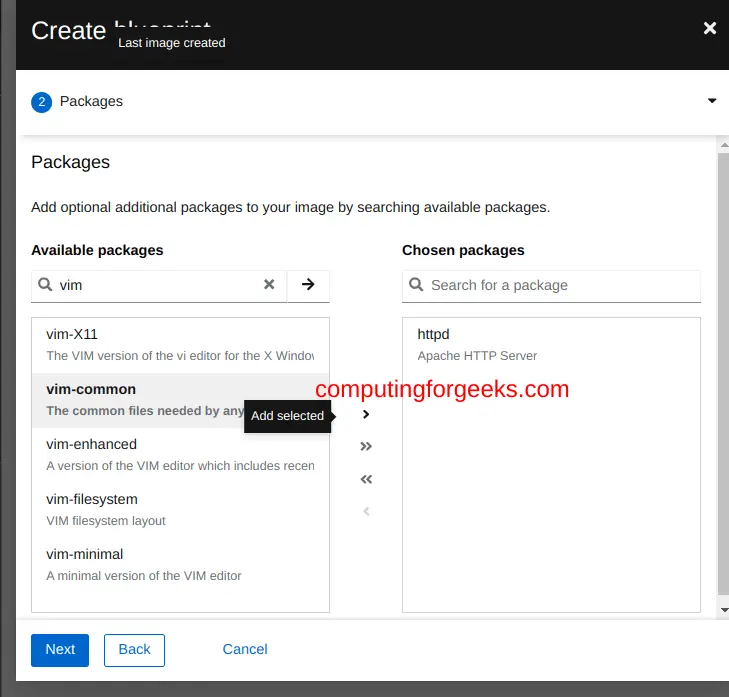Remove all packages with double left chevron
This screenshot has height=697, width=729.
366,479
